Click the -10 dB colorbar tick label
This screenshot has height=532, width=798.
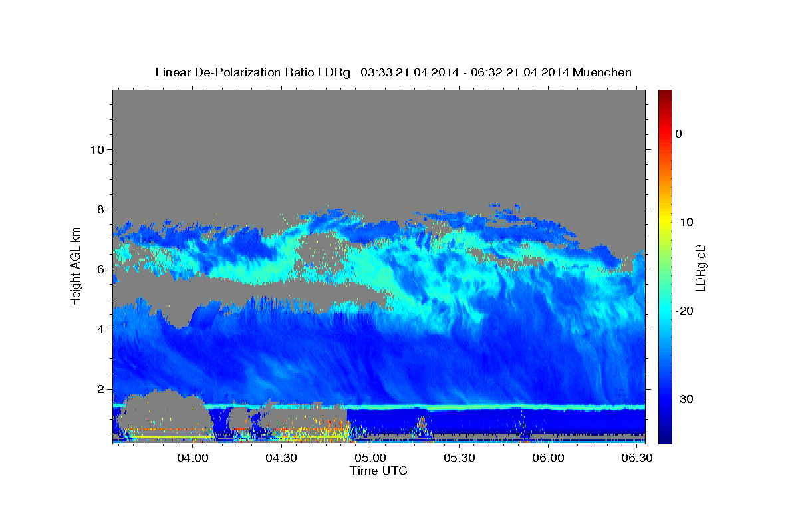(x=685, y=222)
